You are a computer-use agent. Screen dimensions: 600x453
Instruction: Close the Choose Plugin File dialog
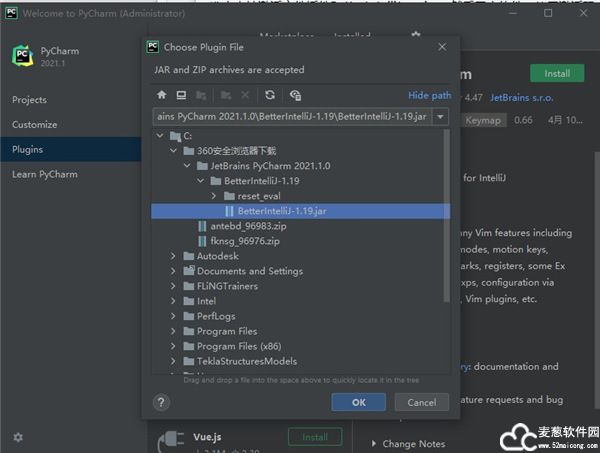[442, 47]
